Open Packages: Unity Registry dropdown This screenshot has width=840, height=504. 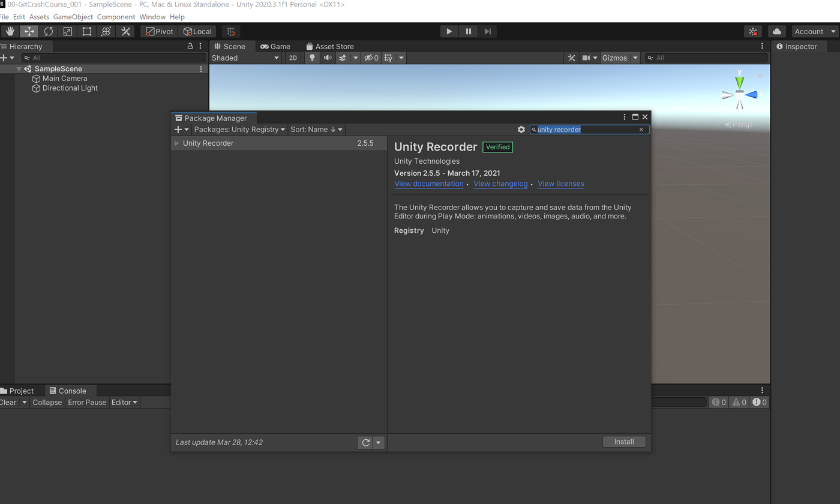[239, 130]
